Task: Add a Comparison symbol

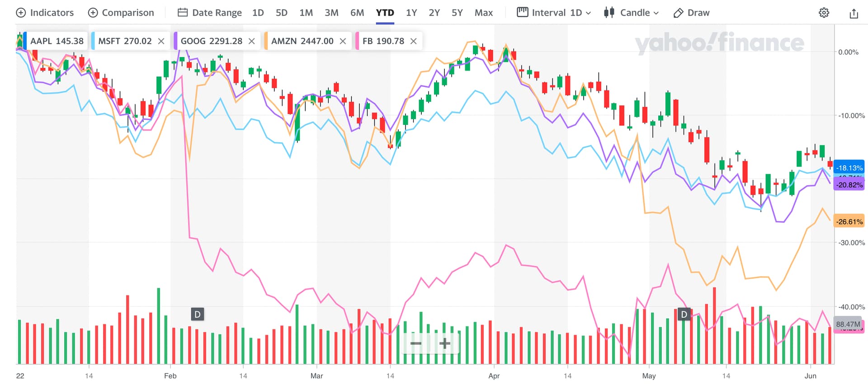Action: pos(121,13)
